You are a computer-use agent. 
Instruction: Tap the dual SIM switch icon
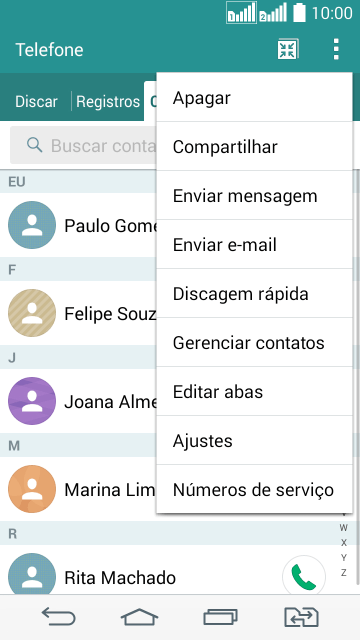tap(301, 617)
